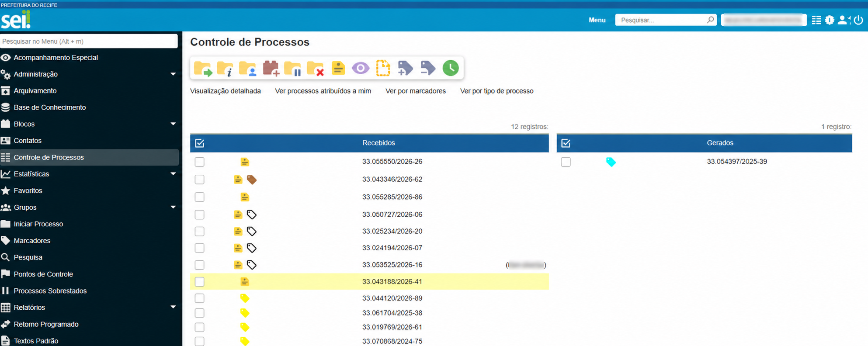Click the cyan tag on process 33.054397/2025-39
The height and width of the screenshot is (346, 868).
[611, 162]
